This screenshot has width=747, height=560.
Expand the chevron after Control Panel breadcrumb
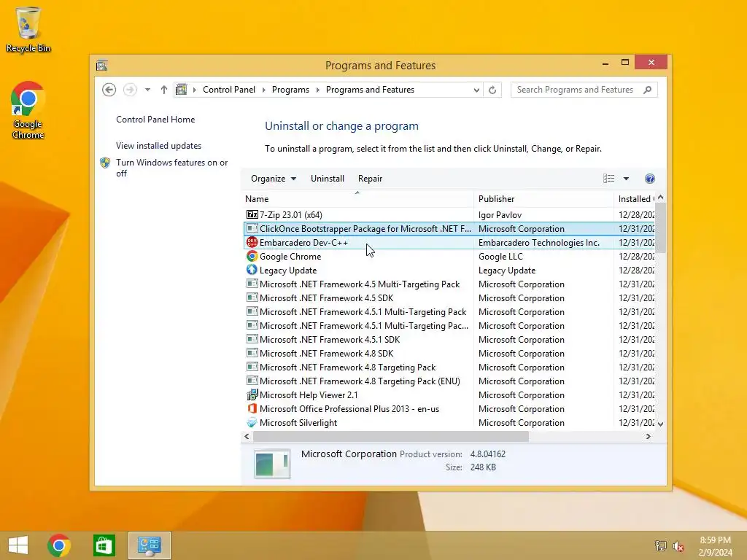coord(263,90)
